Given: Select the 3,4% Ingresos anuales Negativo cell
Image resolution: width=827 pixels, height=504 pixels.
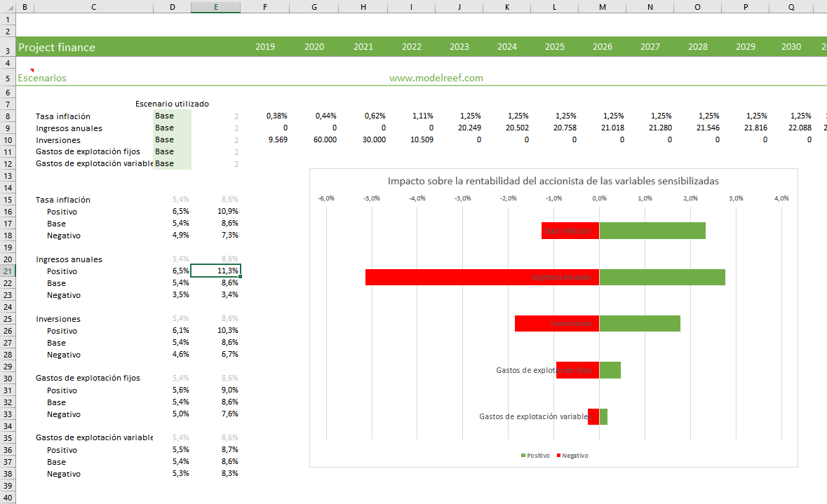Looking at the screenshot, I should [215, 295].
